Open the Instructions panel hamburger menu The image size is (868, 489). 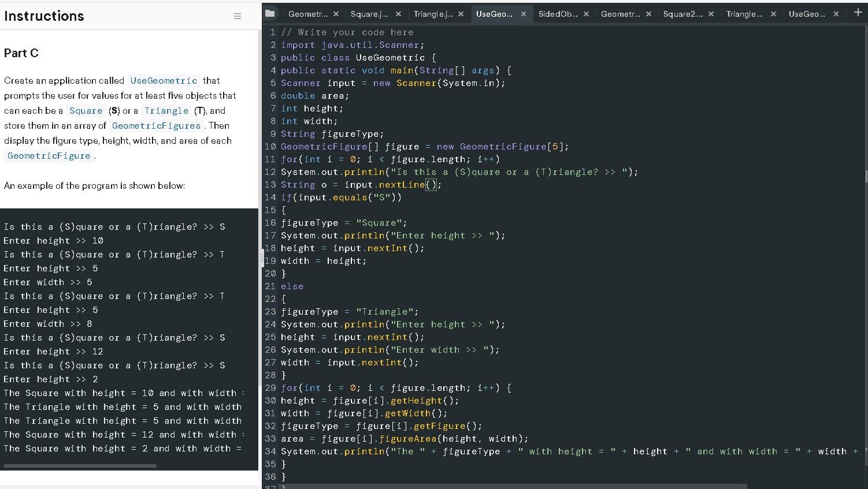coord(238,16)
